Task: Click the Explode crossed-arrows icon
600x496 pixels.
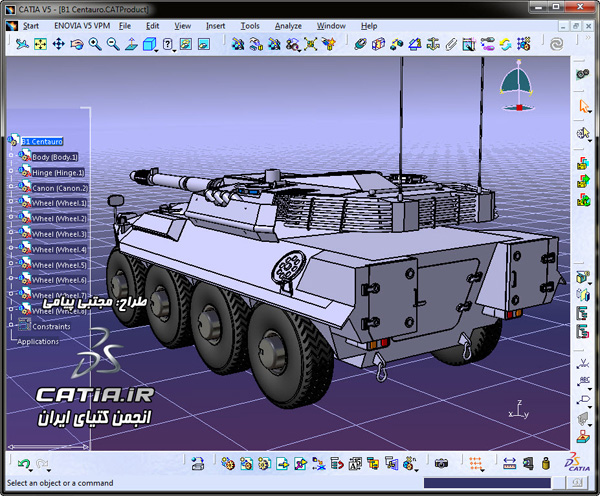Action: pyautogui.click(x=311, y=44)
